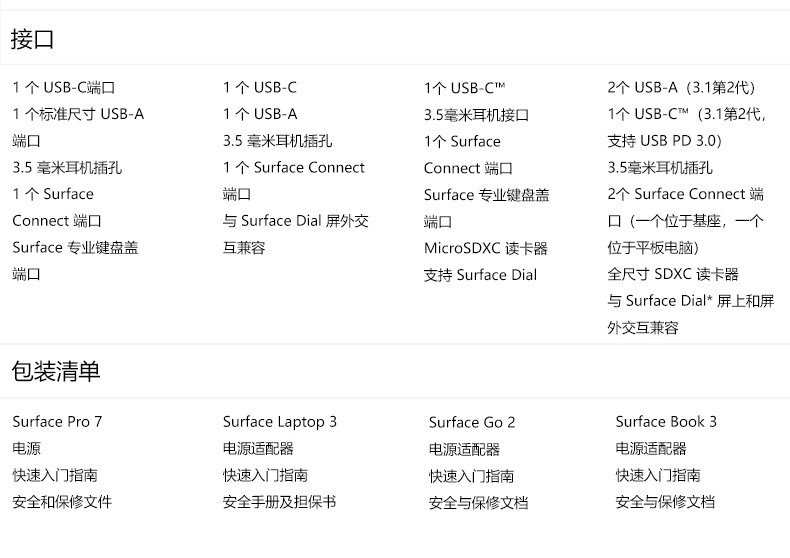Select the 安全手册及担保书 item
Viewport: 790px width, 558px height.
pos(279,502)
